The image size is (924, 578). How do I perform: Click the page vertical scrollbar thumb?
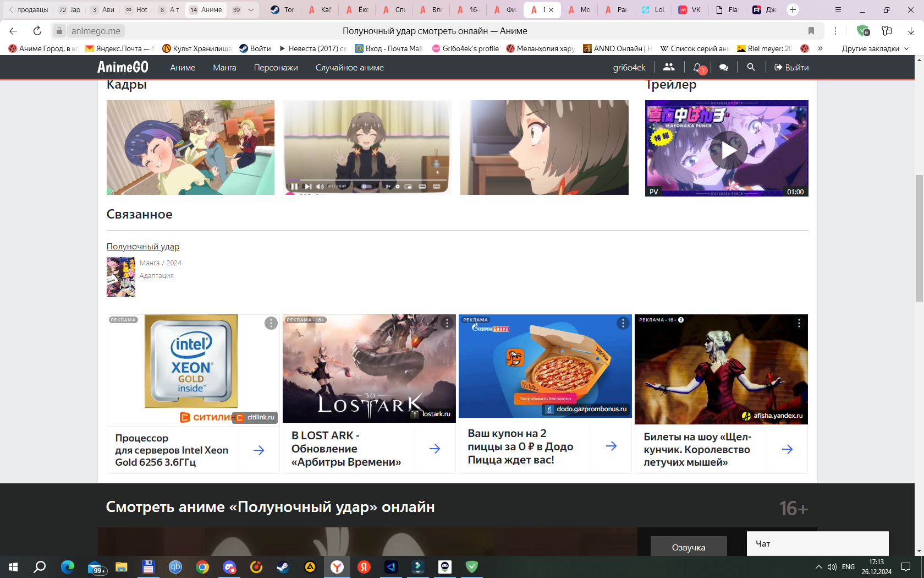[919, 238]
